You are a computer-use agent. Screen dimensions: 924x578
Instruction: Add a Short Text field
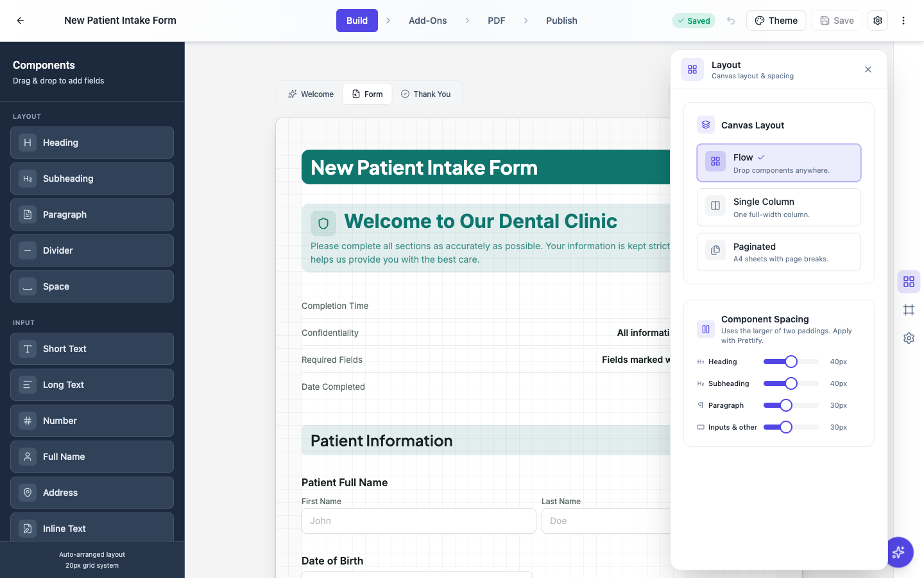tap(92, 349)
